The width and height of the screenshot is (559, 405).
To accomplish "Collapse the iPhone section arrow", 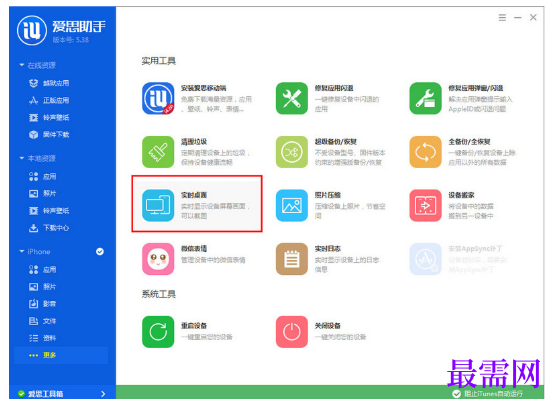I will click(22, 252).
